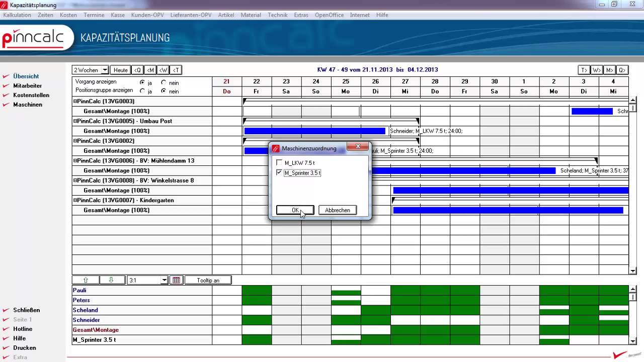Click Abbrechen in the dialog
Screen dimensions: 644x362
[338, 210]
